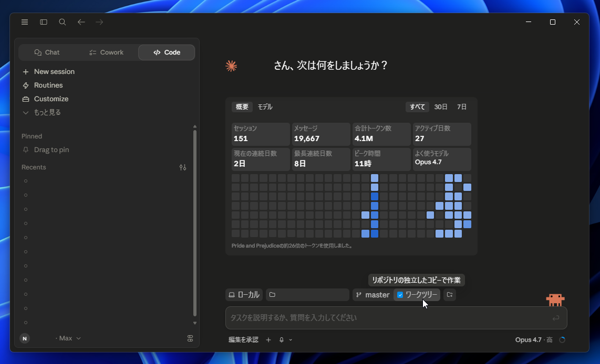The width and height of the screenshot is (600, 364).
Task: Open the 編集を承認 mode selector
Action: 243,340
